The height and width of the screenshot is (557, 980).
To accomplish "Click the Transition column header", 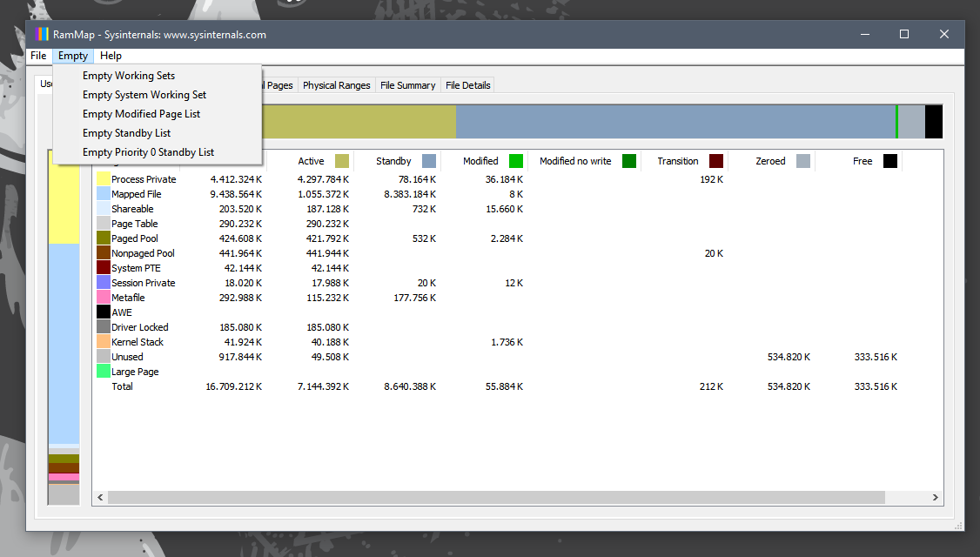I will point(678,161).
